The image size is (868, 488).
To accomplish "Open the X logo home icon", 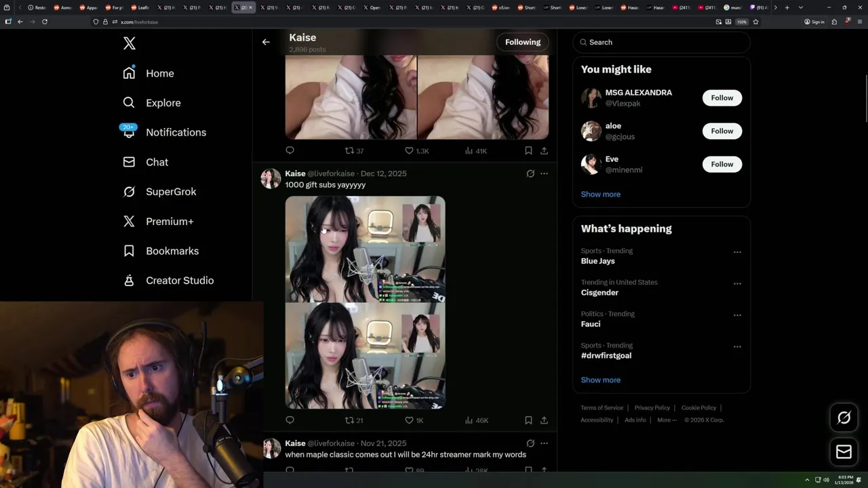I will pos(130,43).
